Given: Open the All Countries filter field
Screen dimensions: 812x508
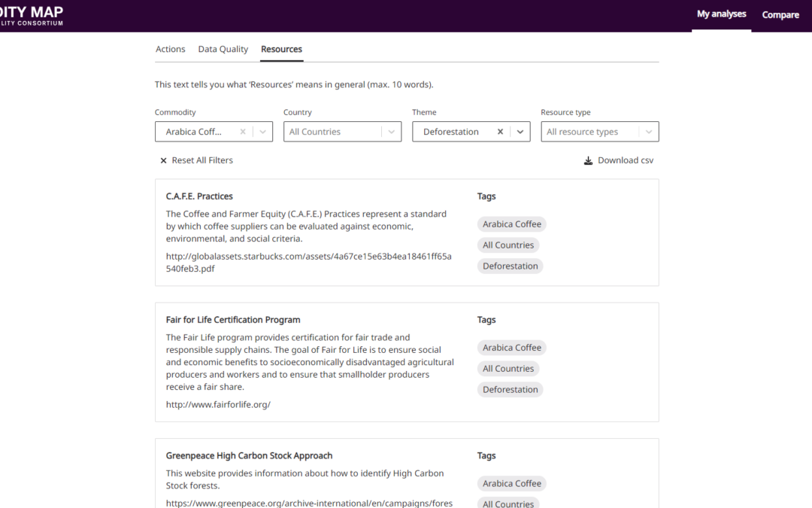Looking at the screenshot, I should tap(342, 132).
